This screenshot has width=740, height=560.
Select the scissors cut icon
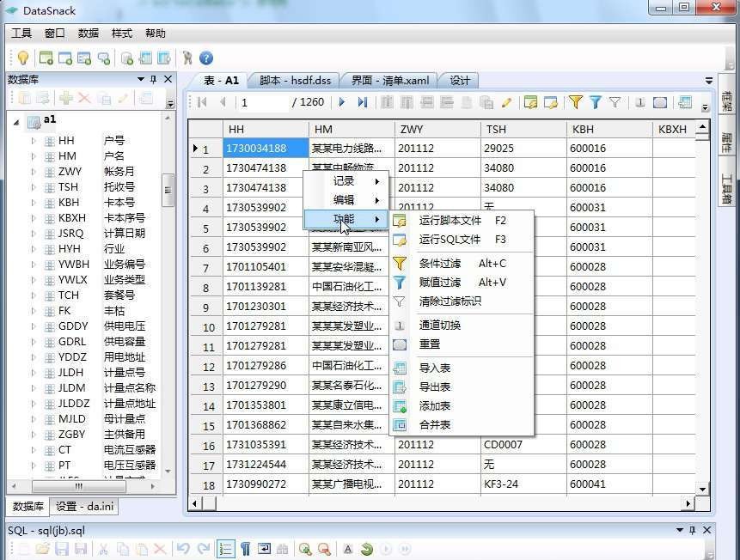(x=101, y=549)
